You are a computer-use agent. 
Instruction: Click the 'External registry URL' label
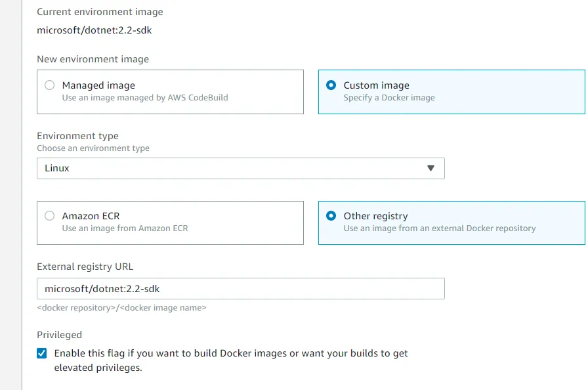coord(85,267)
